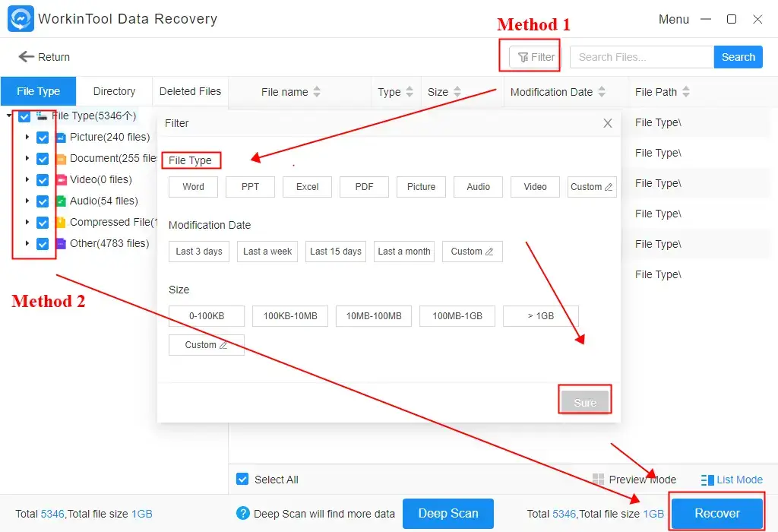
Task: Click the Recover button
Action: click(x=717, y=513)
